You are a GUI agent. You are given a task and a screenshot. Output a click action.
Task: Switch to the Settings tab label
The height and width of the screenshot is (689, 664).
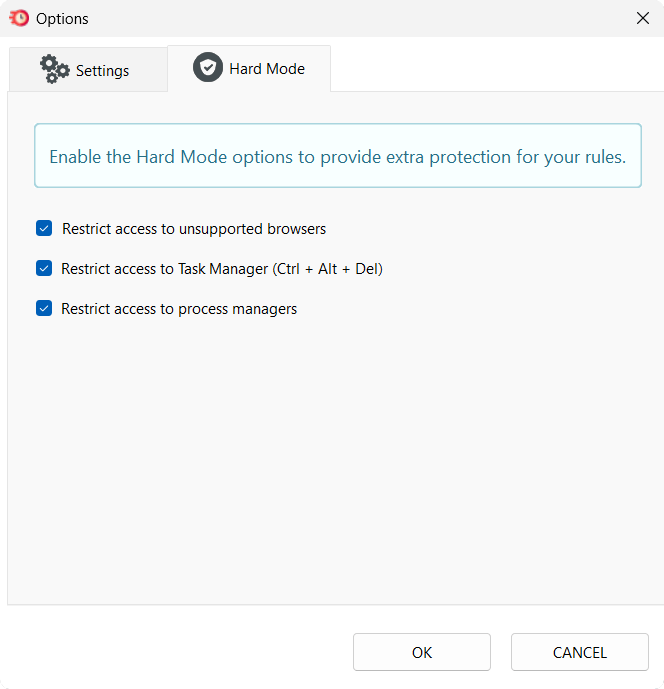[x=102, y=71]
